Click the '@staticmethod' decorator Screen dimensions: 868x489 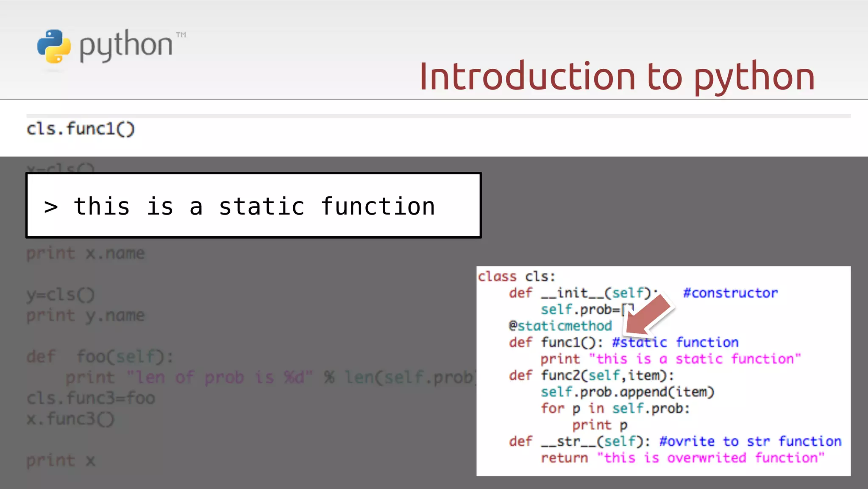click(x=560, y=326)
